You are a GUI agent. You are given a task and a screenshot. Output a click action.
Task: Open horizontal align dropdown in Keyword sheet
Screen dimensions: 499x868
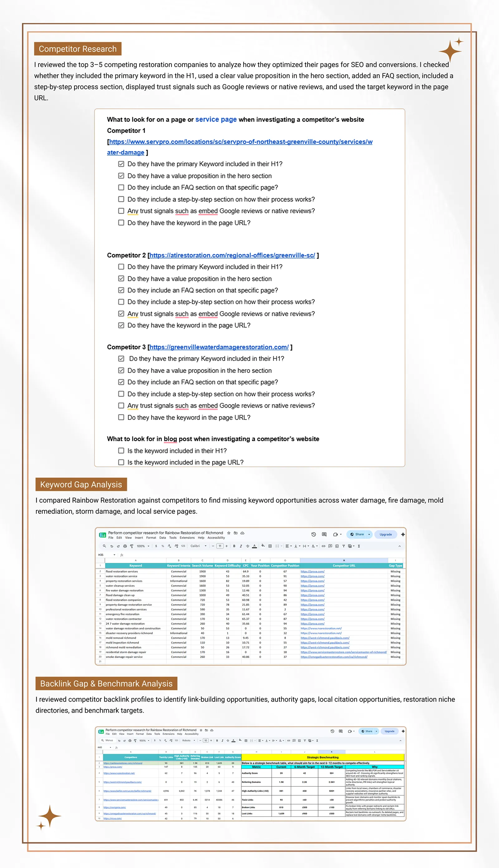288,546
